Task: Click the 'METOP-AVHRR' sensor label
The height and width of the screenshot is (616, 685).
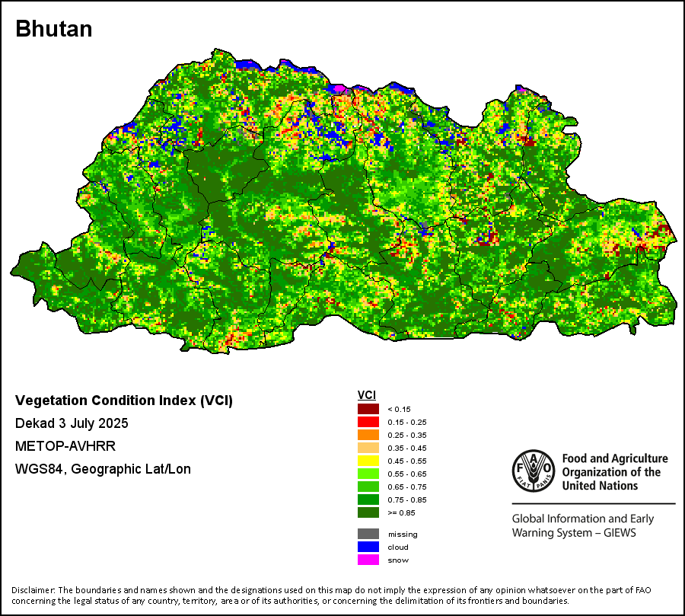Action: pyautogui.click(x=65, y=446)
